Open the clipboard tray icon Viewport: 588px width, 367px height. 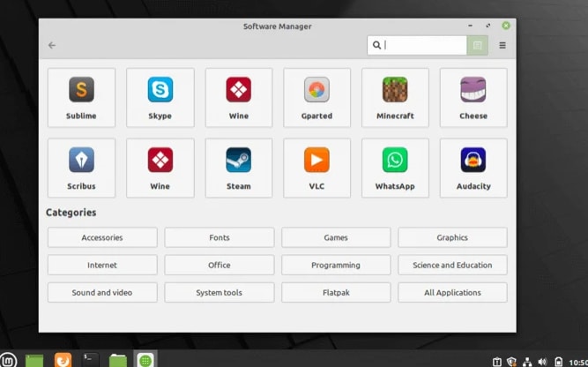click(x=497, y=362)
